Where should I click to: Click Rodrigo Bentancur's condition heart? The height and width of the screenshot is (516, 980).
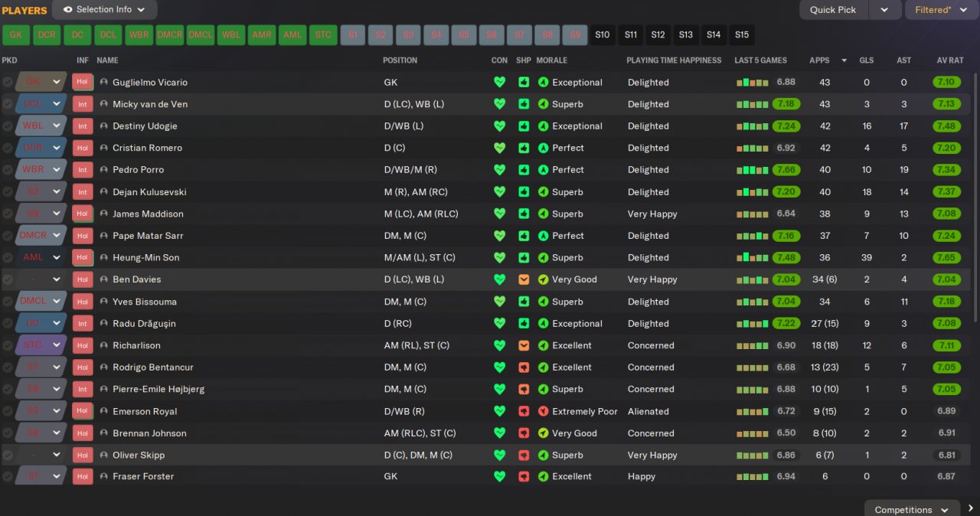[500, 367]
